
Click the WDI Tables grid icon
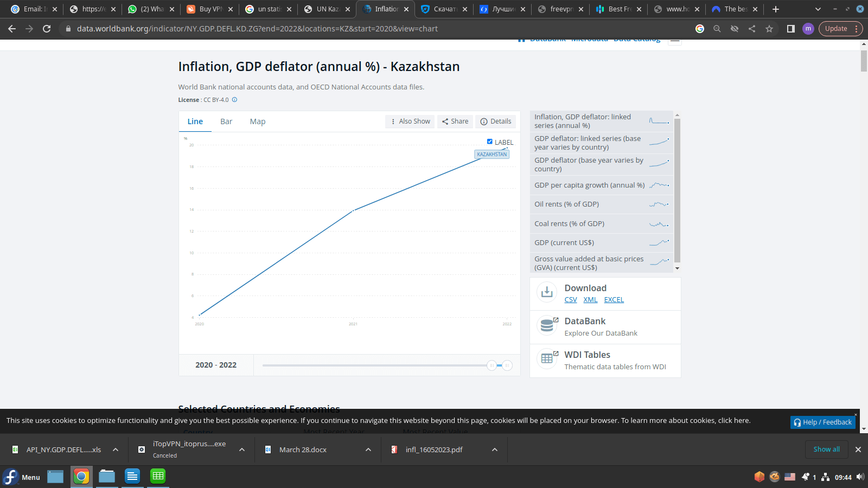[547, 359]
